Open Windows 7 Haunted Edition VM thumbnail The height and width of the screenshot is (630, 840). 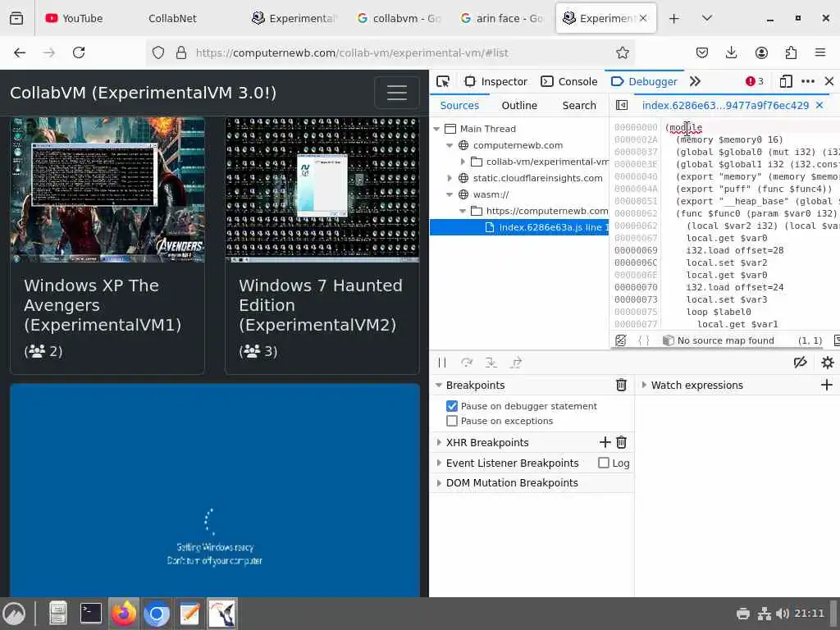(x=322, y=190)
